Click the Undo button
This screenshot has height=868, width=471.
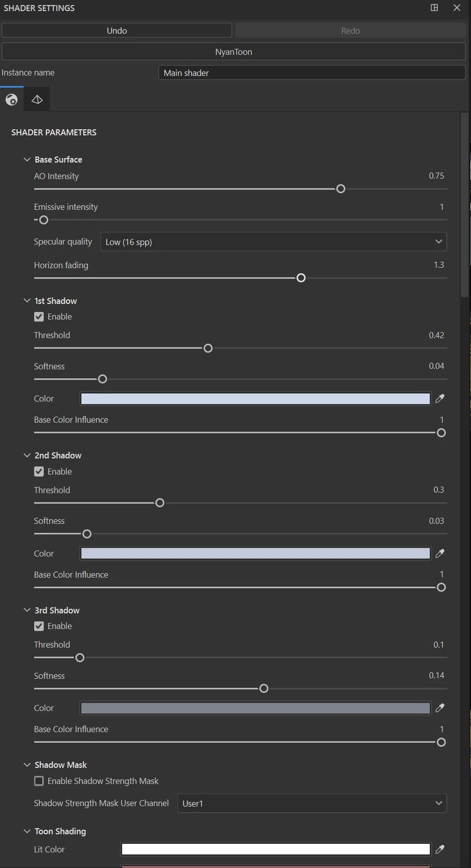(x=117, y=31)
